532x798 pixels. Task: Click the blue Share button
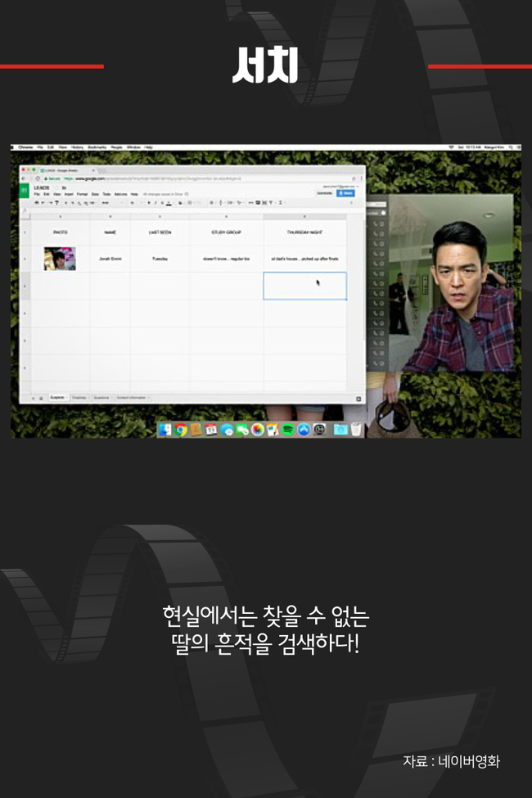pyautogui.click(x=346, y=193)
